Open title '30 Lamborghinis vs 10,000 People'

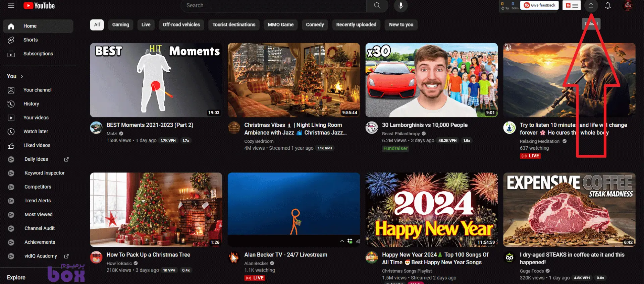(425, 125)
